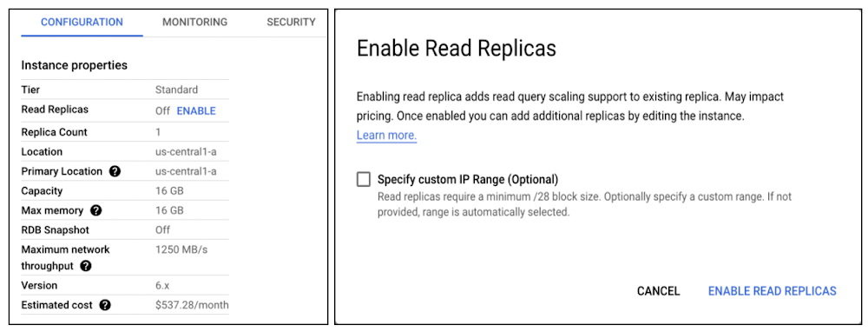Click the Instance properties heading
Viewport: 868px width, 332px height.
point(74,65)
